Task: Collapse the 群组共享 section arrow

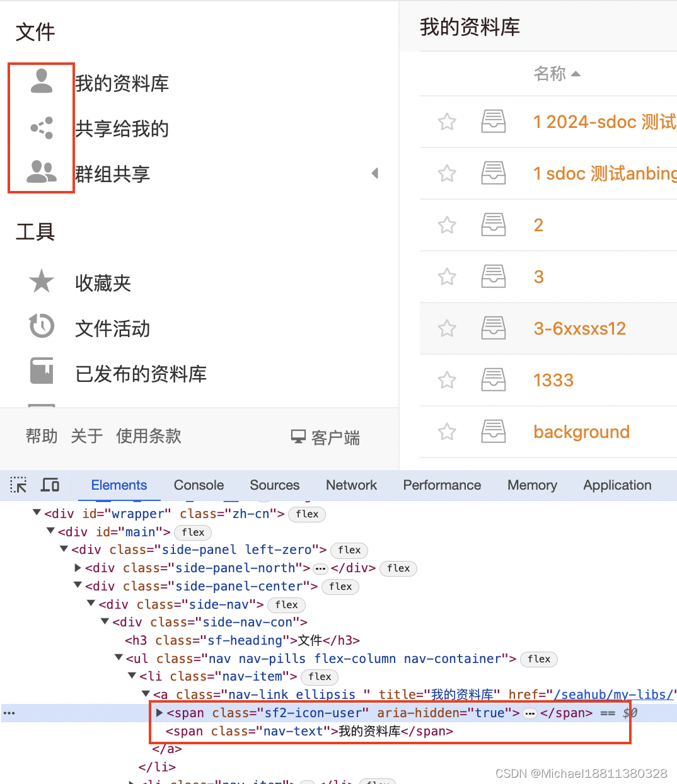Action: [x=375, y=173]
